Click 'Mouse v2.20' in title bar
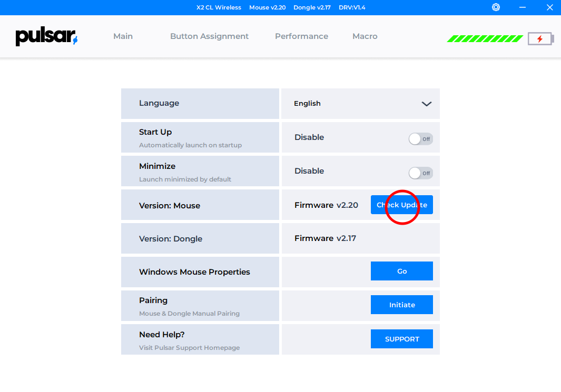561x392 pixels. [x=267, y=7]
